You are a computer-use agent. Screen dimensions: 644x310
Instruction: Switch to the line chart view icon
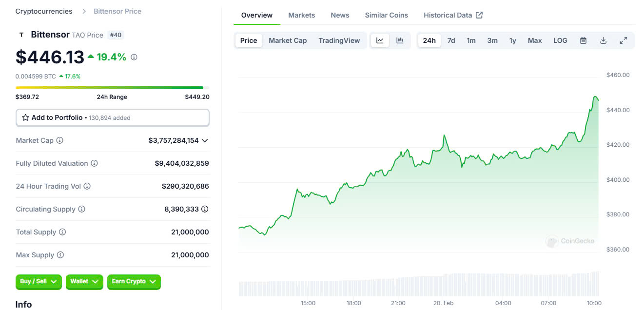380,40
